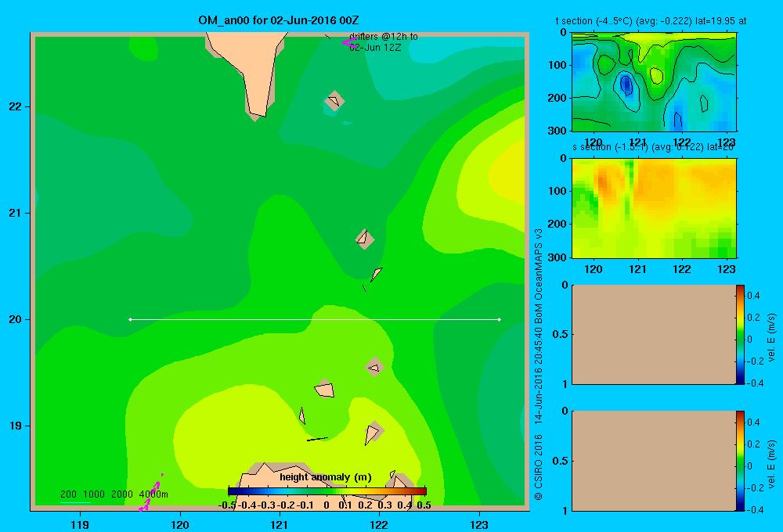Select the 'drifters @12h to' label
The width and height of the screenshot is (783, 532).
coord(384,37)
